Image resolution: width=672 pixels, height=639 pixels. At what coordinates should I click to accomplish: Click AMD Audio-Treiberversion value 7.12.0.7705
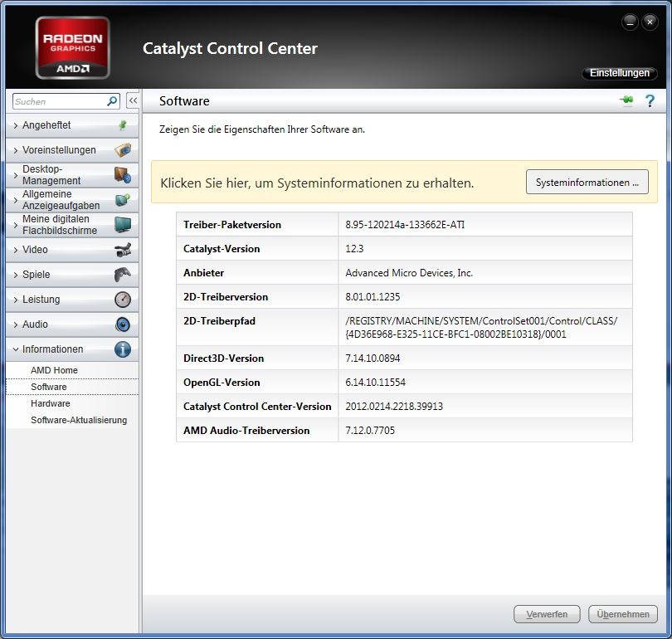[370, 430]
